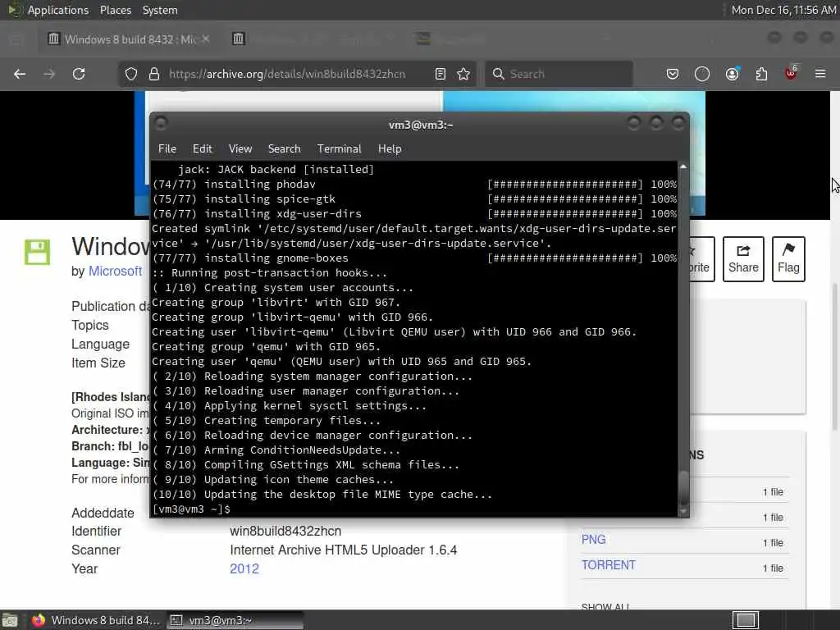Open the 2012 year link
Screen dimensions: 840x630
click(244, 569)
